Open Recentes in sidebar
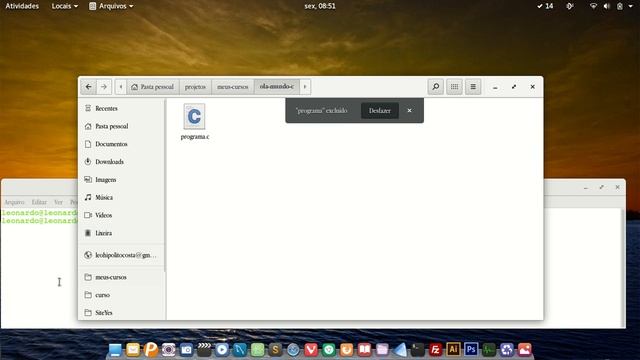 122,109
